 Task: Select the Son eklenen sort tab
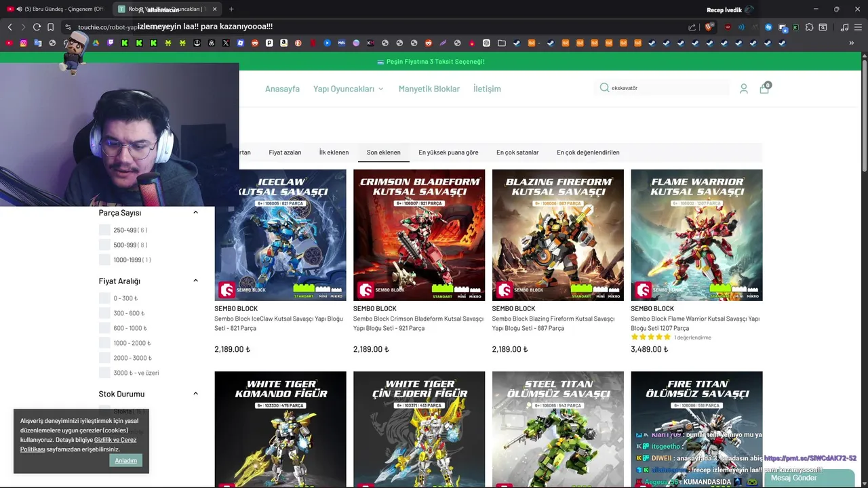coord(384,152)
